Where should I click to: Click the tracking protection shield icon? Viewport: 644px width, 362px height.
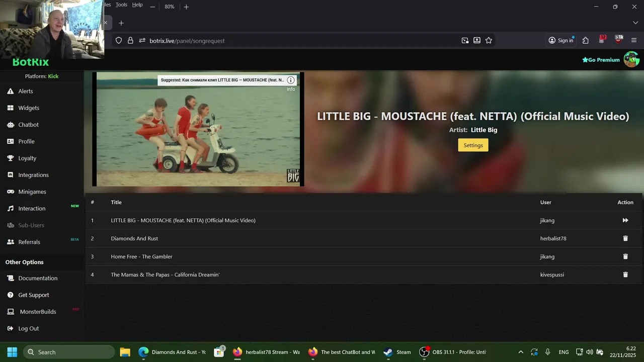click(x=119, y=40)
